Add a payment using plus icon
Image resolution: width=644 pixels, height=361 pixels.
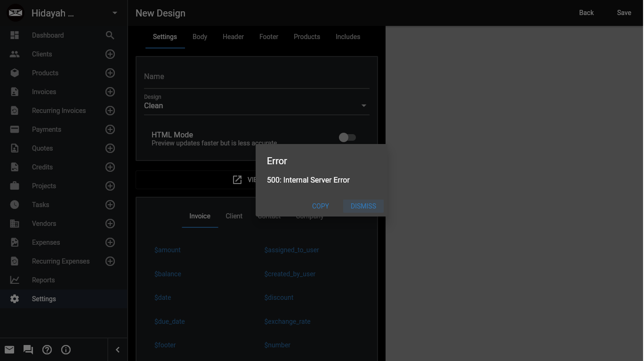pyautogui.click(x=110, y=129)
